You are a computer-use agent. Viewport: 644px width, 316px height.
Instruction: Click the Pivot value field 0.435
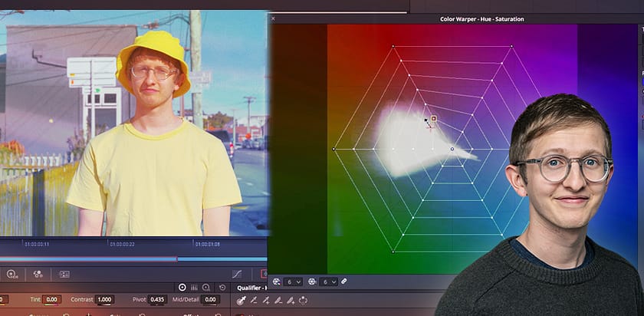[x=157, y=300]
